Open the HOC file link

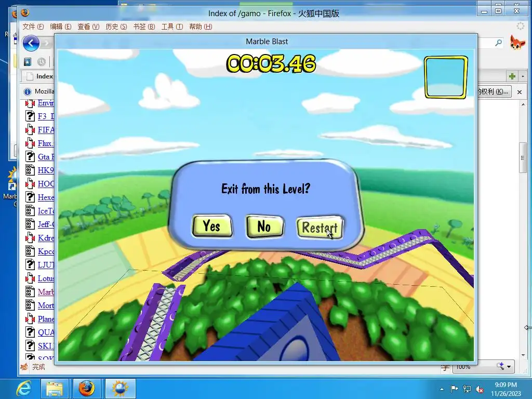click(x=46, y=184)
